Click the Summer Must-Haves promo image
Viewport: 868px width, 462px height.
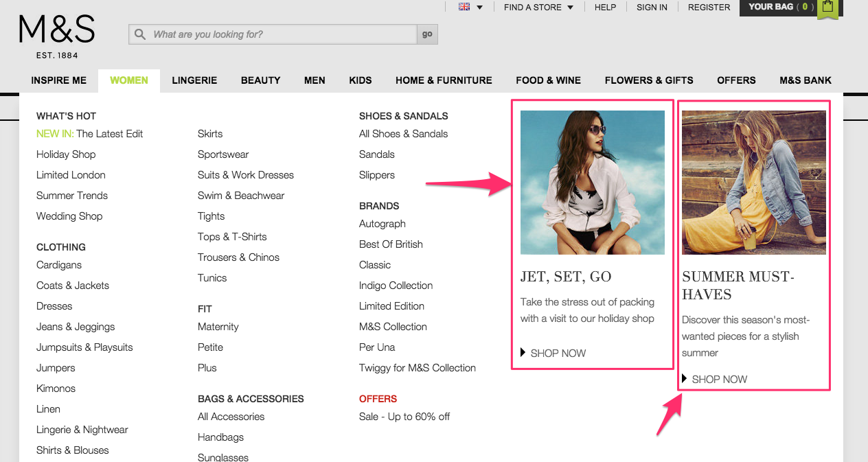754,183
